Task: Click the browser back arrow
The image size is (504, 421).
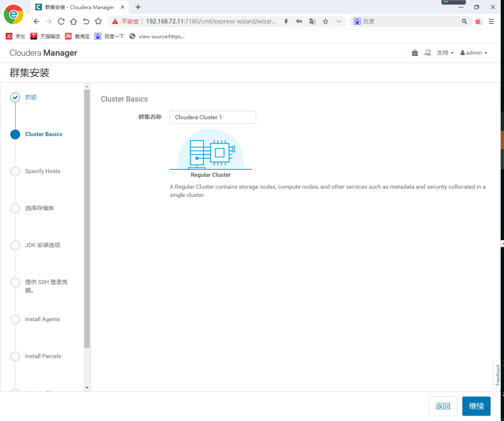Action: [37, 21]
